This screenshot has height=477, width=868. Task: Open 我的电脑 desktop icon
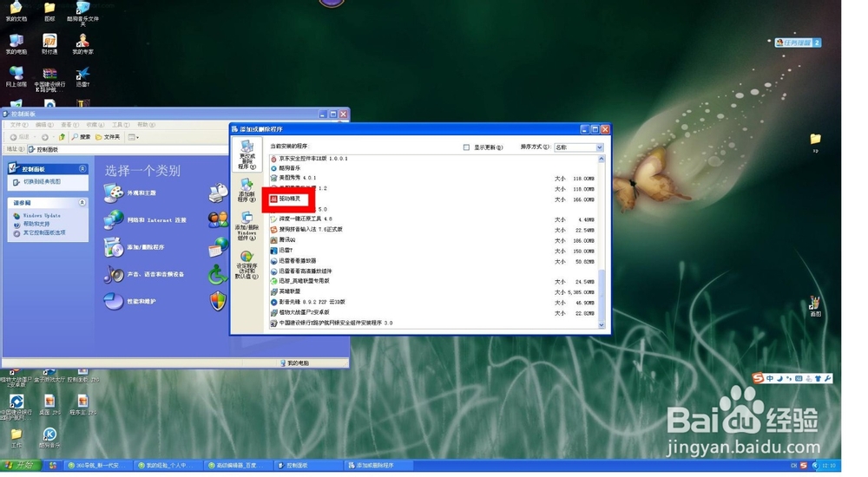click(x=16, y=43)
